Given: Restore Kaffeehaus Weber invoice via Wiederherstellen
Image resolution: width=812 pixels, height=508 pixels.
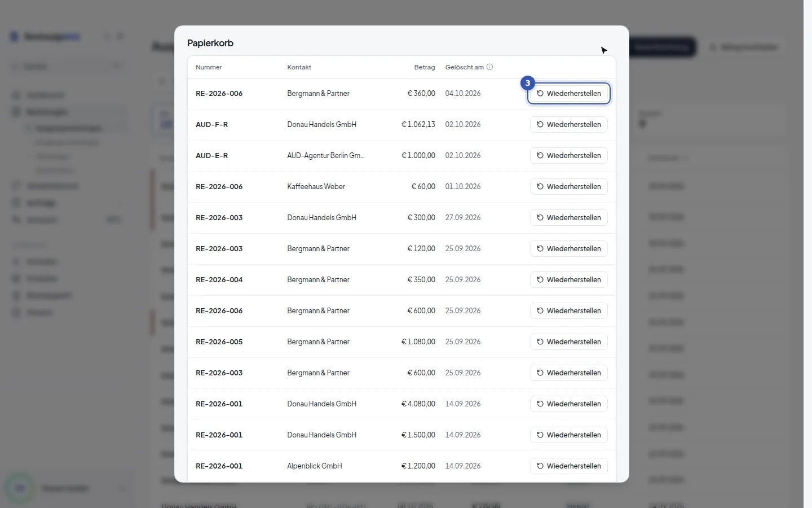Looking at the screenshot, I should click(x=568, y=187).
